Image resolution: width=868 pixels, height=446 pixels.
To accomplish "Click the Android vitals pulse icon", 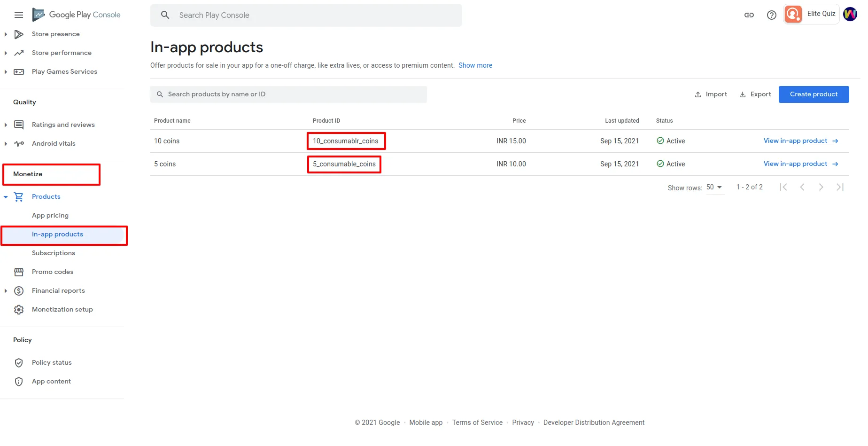I will pyautogui.click(x=18, y=143).
